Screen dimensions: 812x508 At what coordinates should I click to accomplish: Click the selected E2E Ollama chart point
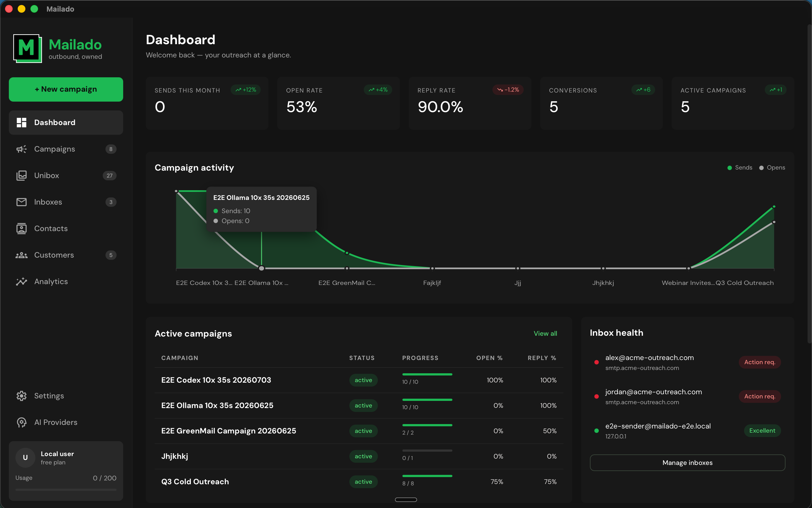pos(262,268)
